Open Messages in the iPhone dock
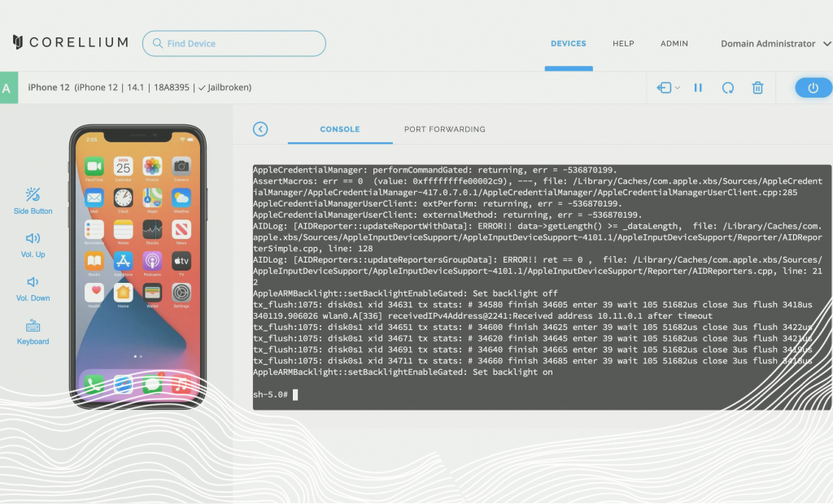Image resolution: width=833 pixels, height=504 pixels. coord(152,384)
